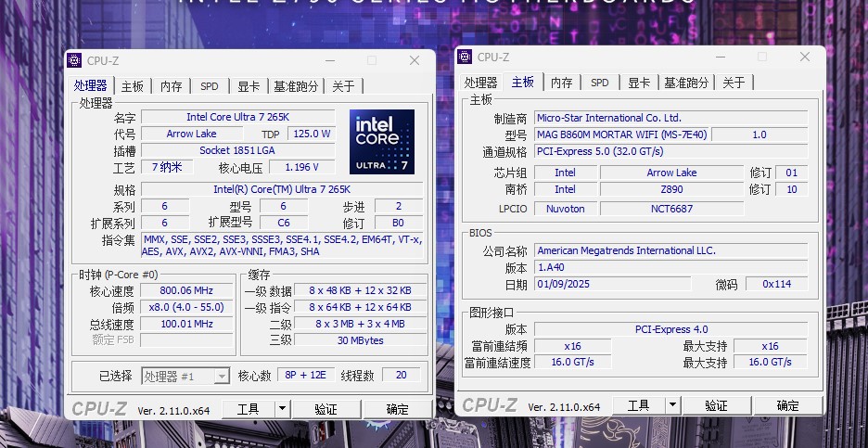Open 关于 tab in left CPU-Z window
Viewport: 868px width, 448px height.
coord(344,86)
